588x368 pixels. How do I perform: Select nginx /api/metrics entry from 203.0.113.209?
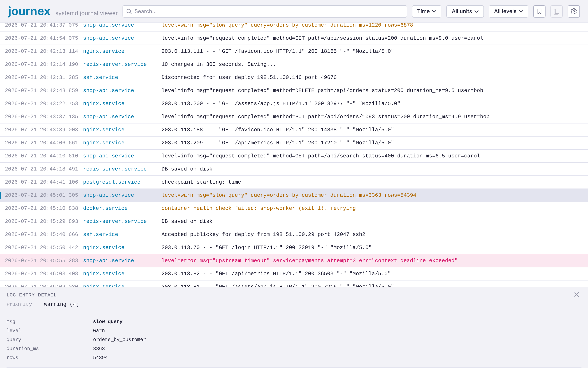(294, 143)
